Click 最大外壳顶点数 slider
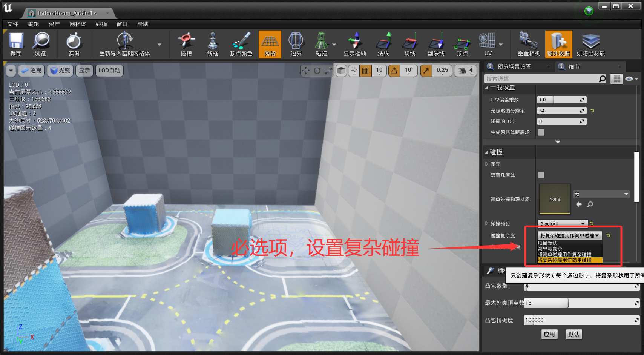 (x=582, y=303)
